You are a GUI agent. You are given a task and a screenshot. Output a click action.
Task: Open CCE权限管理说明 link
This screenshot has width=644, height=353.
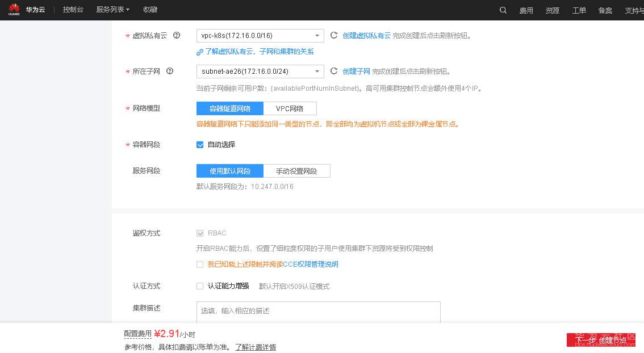coord(311,264)
